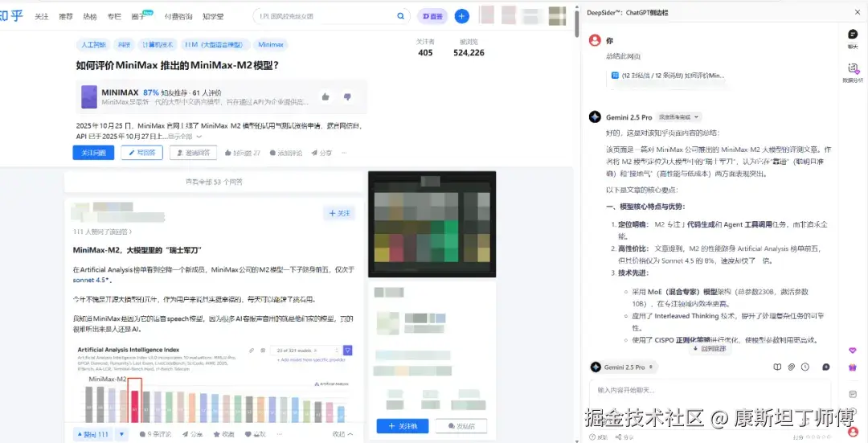The height and width of the screenshot is (443, 868).
Task: Click the book prompt library icon
Action: click(x=777, y=367)
